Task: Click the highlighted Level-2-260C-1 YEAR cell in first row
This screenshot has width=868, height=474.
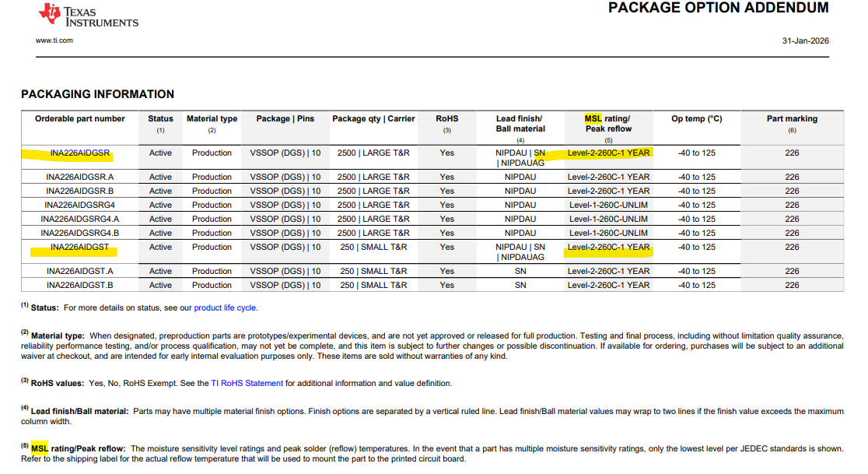Action: [608, 153]
